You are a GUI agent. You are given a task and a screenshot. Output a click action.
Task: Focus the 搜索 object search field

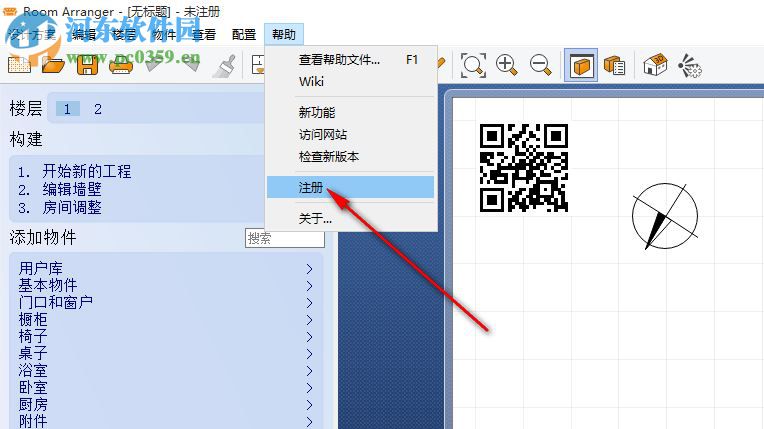pos(285,238)
